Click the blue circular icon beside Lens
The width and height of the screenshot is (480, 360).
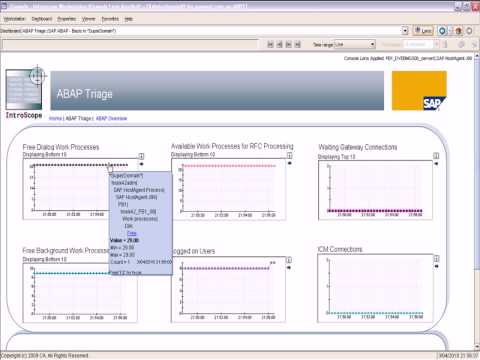tap(442, 31)
